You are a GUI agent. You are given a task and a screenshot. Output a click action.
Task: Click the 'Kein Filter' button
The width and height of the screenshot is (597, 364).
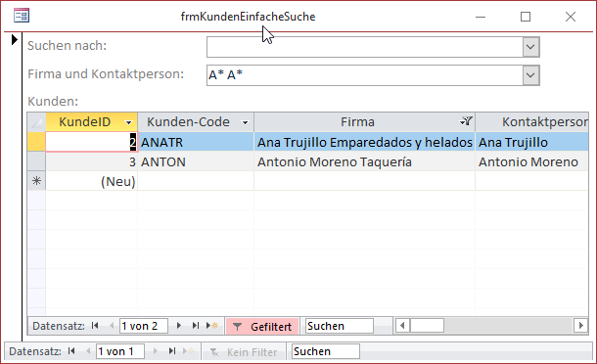(244, 352)
